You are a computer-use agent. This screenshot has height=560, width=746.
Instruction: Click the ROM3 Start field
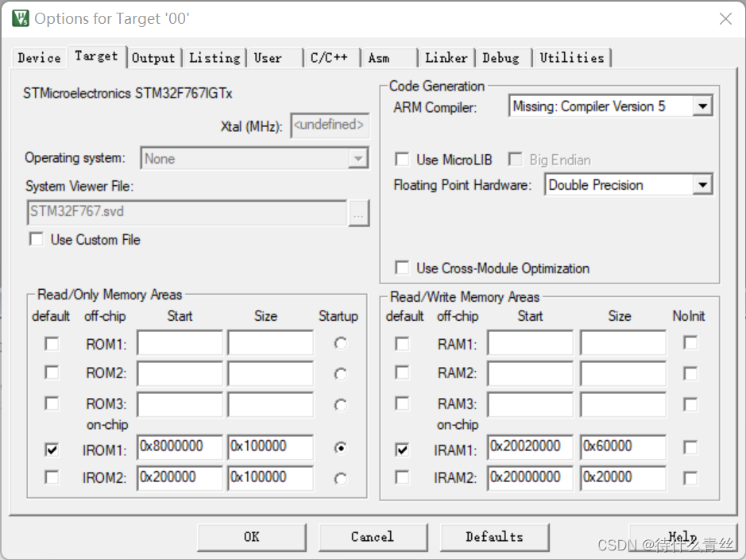(180, 404)
